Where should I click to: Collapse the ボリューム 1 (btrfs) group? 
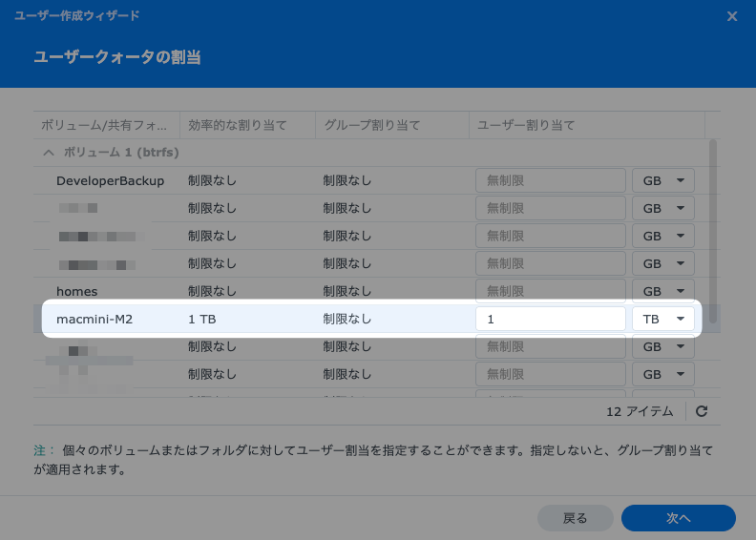click(48, 153)
